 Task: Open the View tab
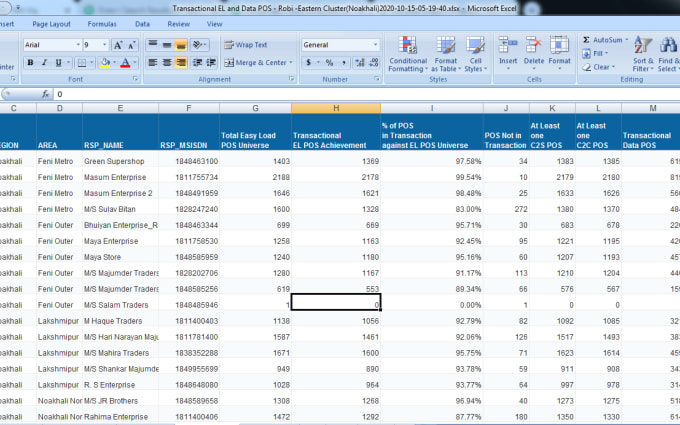214,24
